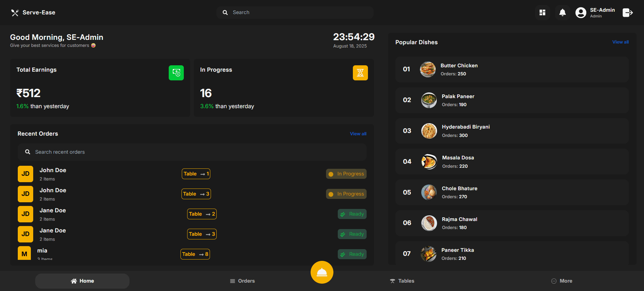Go to the Home tab
The image size is (644, 291).
[82, 281]
